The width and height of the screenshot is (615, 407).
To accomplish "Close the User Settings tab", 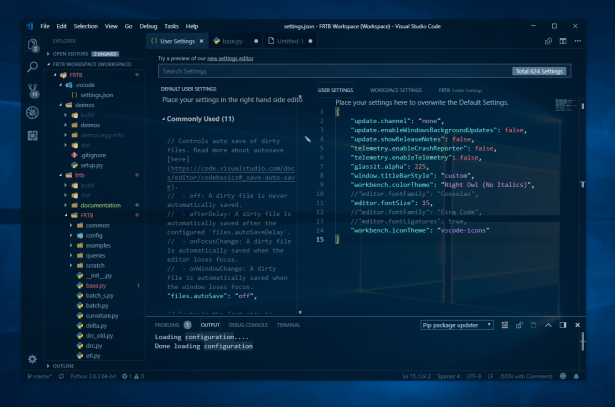I will pyautogui.click(x=203, y=41).
